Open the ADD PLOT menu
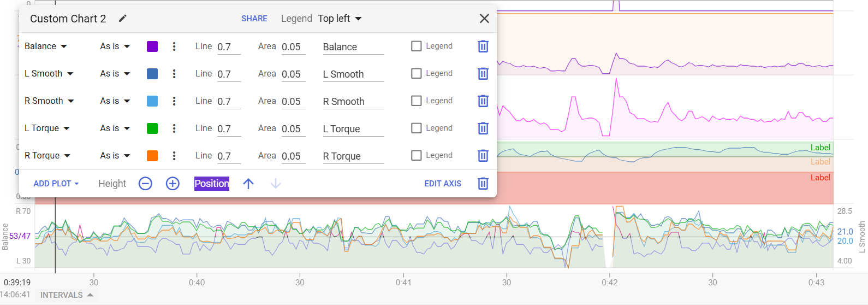 56,184
